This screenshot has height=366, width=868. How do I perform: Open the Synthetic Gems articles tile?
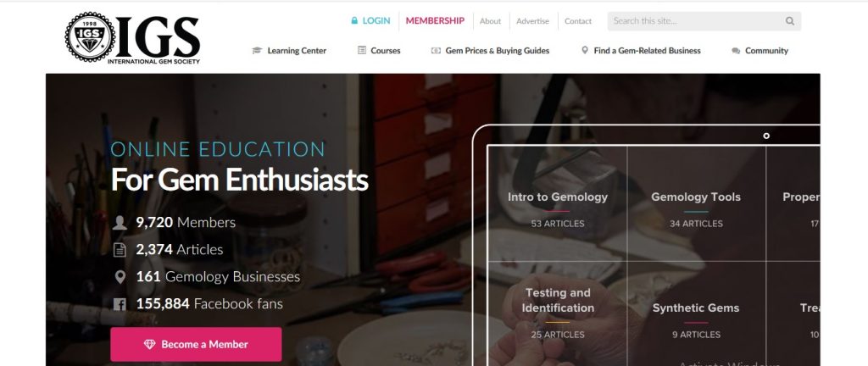[x=696, y=313]
